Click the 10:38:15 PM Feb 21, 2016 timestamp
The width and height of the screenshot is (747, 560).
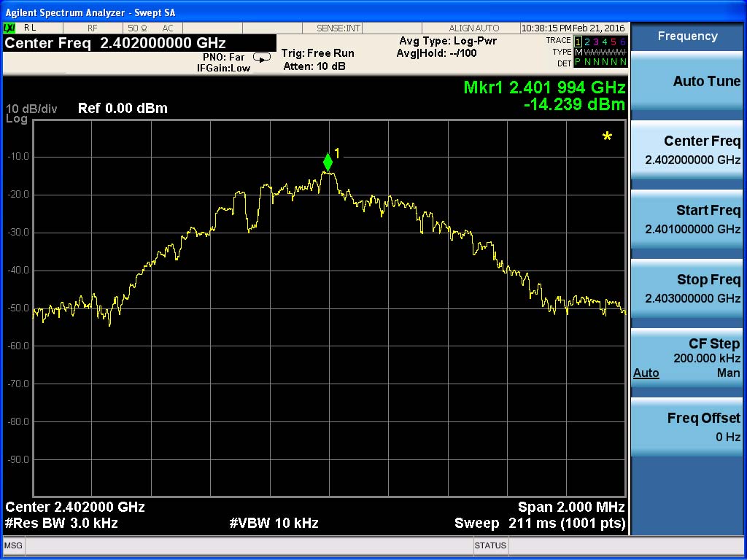573,28
